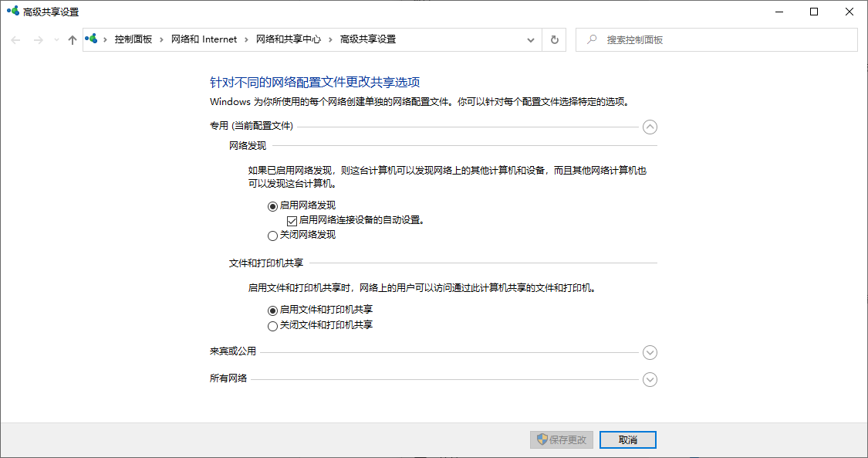Screen dimensions: 868x458
Task: Click the 搜索控制面板 search field
Action: point(716,40)
